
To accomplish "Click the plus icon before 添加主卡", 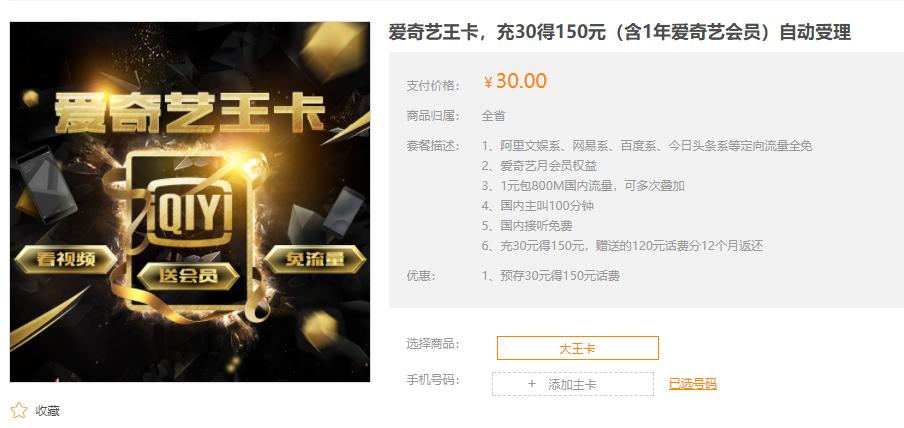I will [532, 384].
